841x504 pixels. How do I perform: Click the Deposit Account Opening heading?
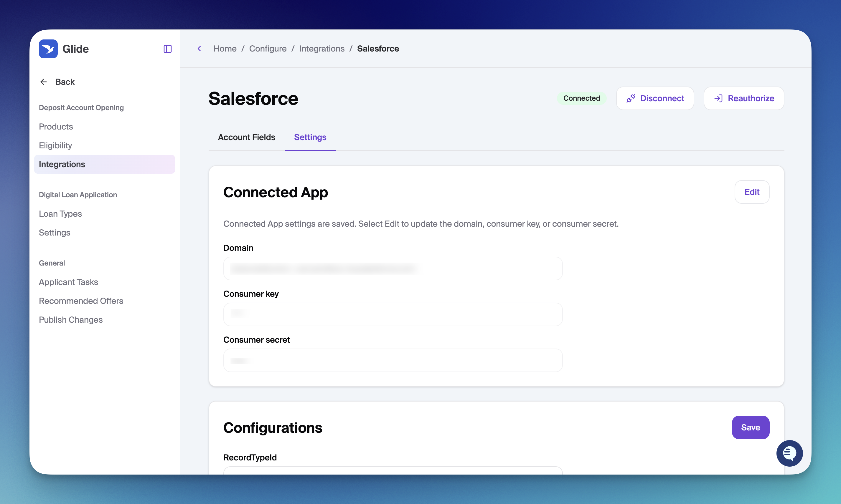[81, 108]
